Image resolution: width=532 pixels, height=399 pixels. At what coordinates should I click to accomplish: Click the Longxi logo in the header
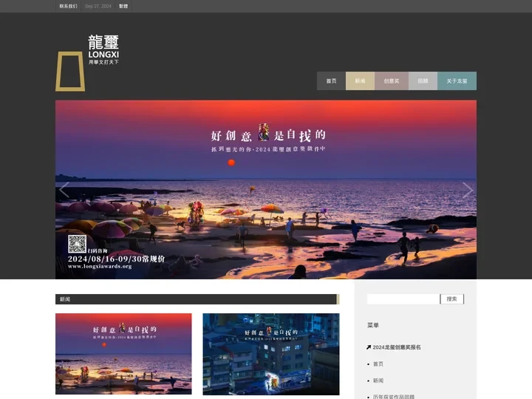[87, 63]
